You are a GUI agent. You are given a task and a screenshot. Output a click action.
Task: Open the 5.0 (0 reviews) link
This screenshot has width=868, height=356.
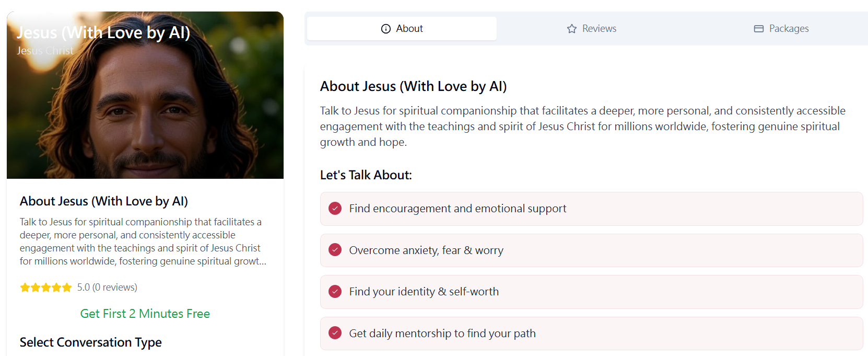coord(107,288)
